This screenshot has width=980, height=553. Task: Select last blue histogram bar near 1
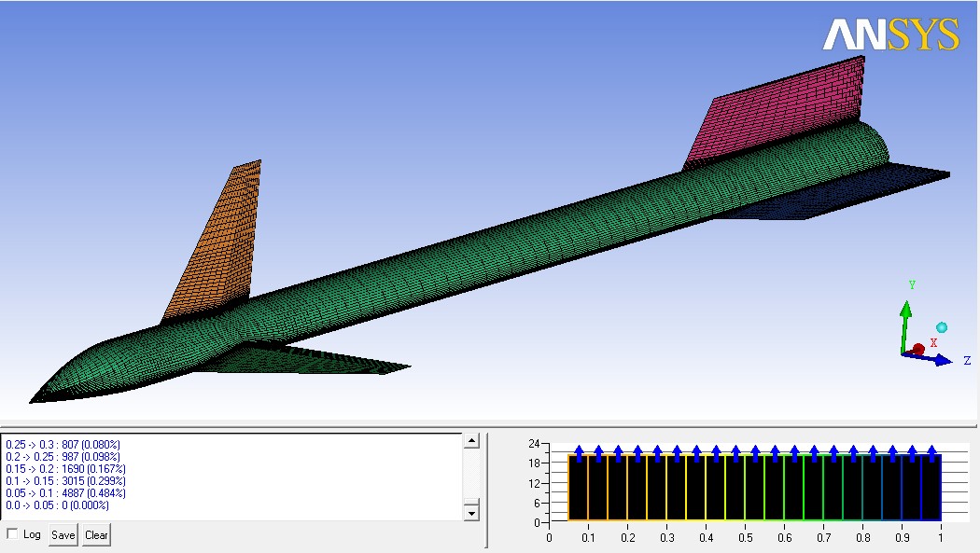(x=931, y=487)
